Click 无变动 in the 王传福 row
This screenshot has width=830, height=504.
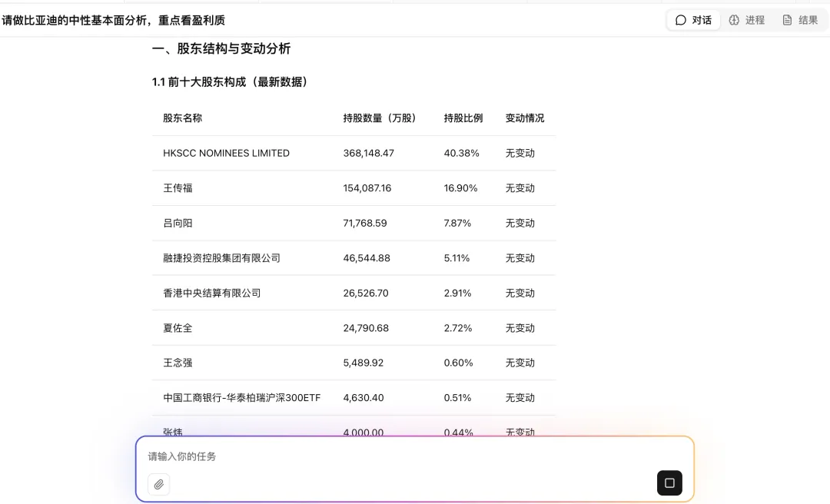520,188
